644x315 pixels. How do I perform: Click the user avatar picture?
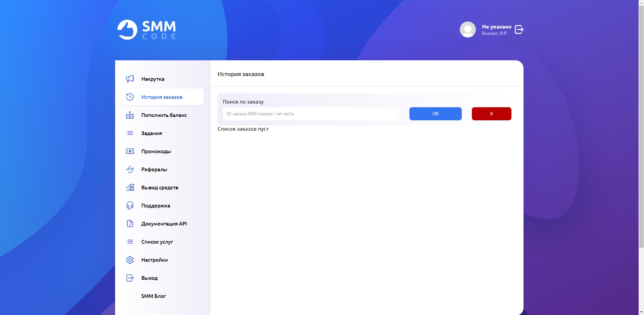coord(467,29)
